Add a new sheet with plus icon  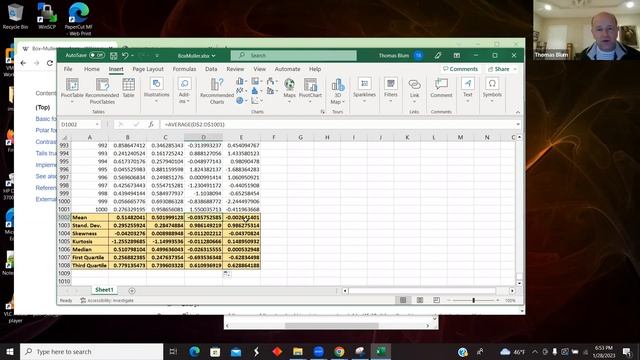132,291
